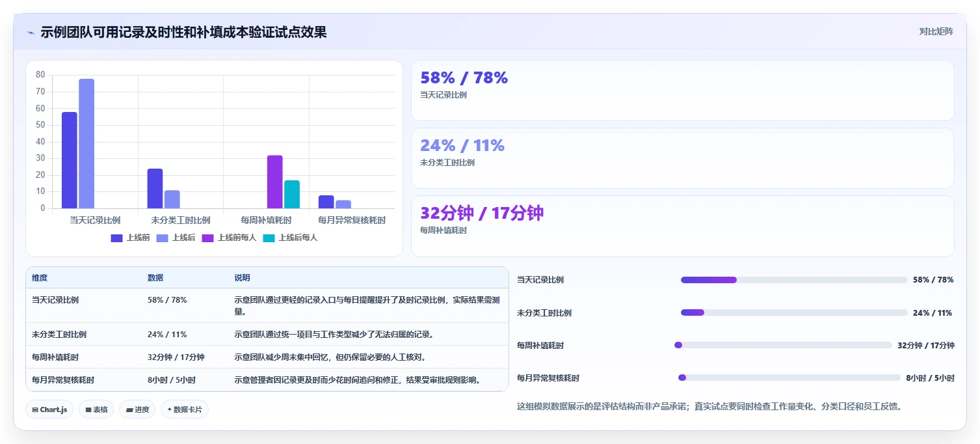The height and width of the screenshot is (444, 980).
Task: Click the 每周补填耗时 axis label under the chart
Action: tap(266, 220)
